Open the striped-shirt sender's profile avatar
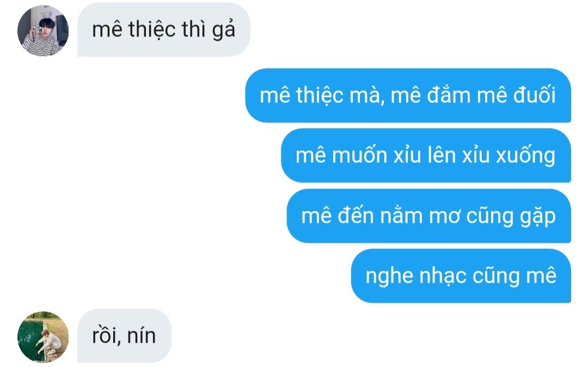 pos(43,30)
